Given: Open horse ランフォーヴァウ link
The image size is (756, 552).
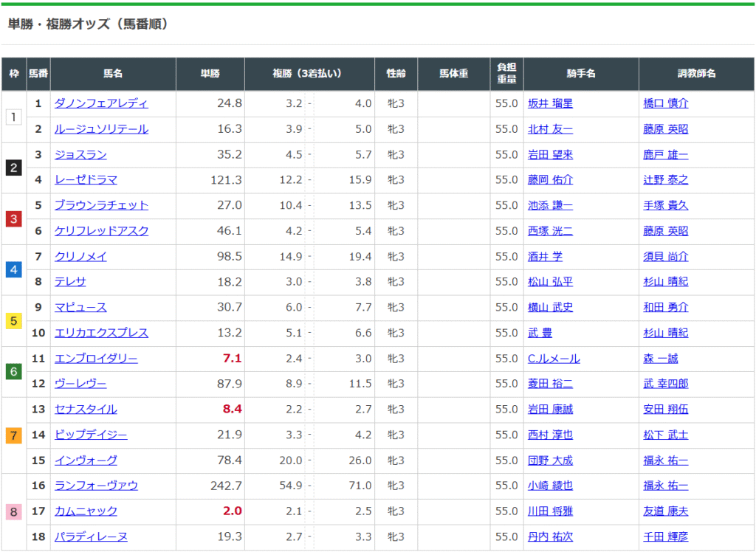Looking at the screenshot, I should (96, 486).
